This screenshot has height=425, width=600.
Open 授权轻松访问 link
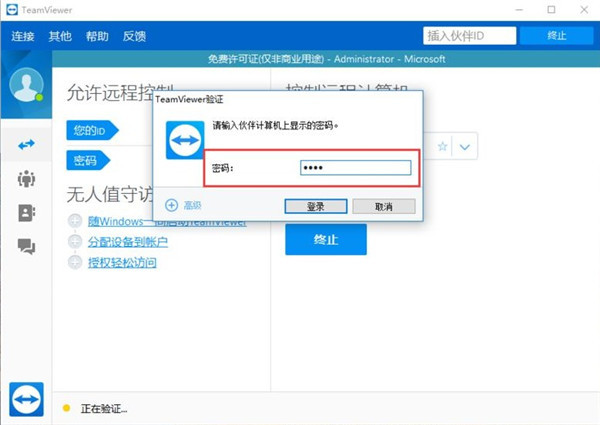click(x=122, y=262)
